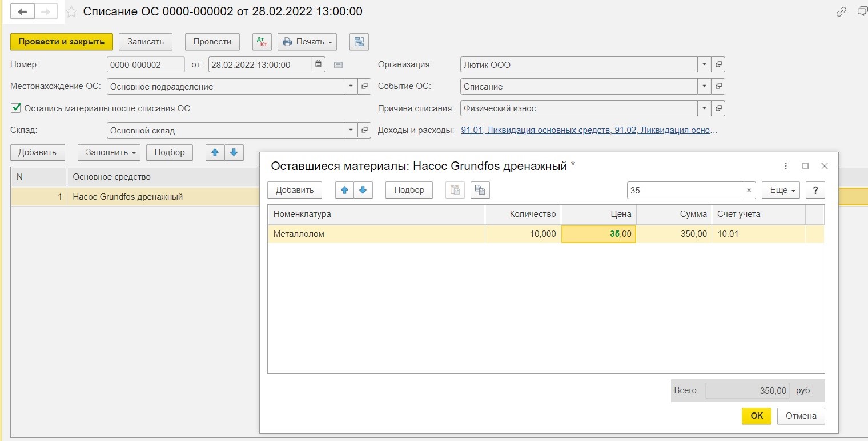Click the Количество cell 10,000

point(523,234)
